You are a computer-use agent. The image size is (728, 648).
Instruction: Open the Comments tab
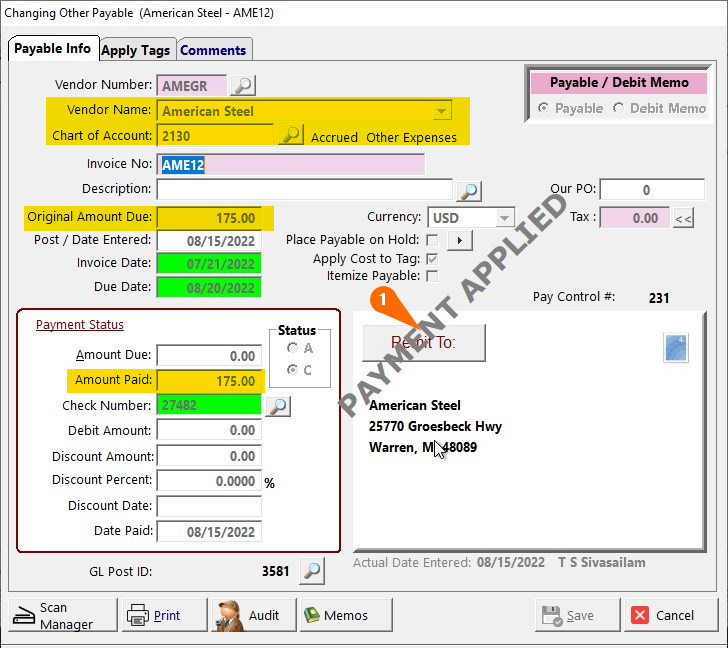[x=213, y=50]
